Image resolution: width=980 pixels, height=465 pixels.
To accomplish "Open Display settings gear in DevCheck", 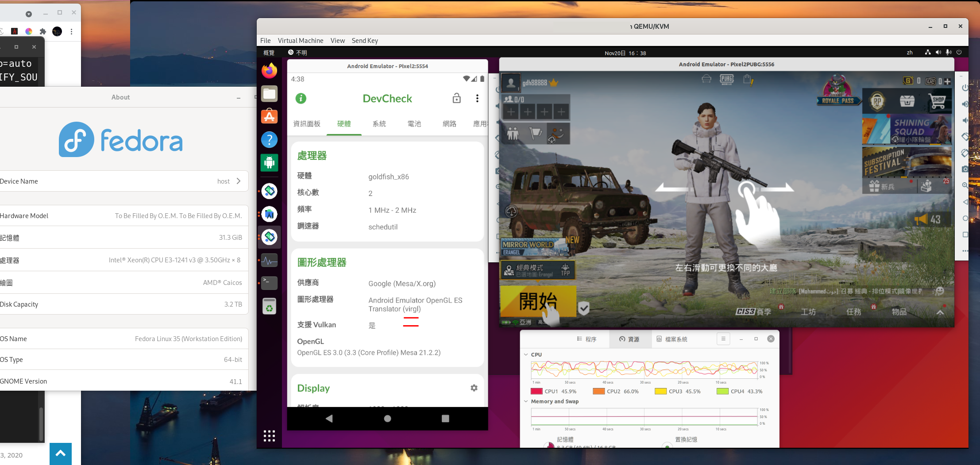I will pyautogui.click(x=474, y=388).
